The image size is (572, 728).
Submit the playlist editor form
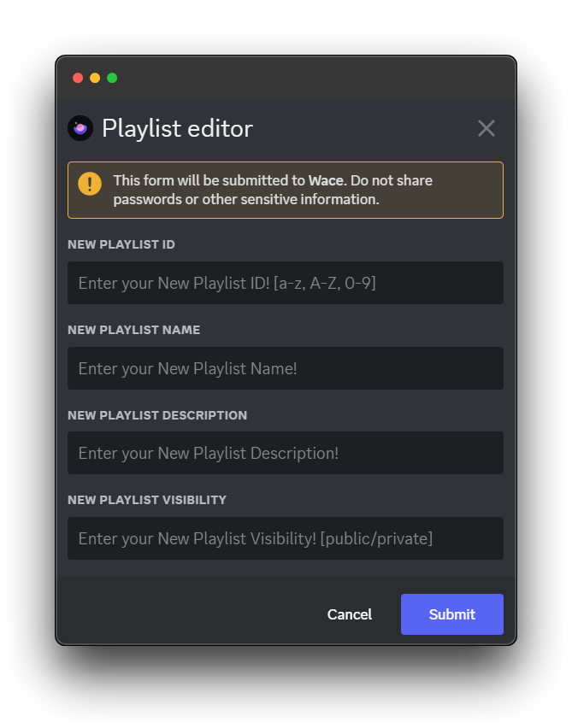(451, 614)
